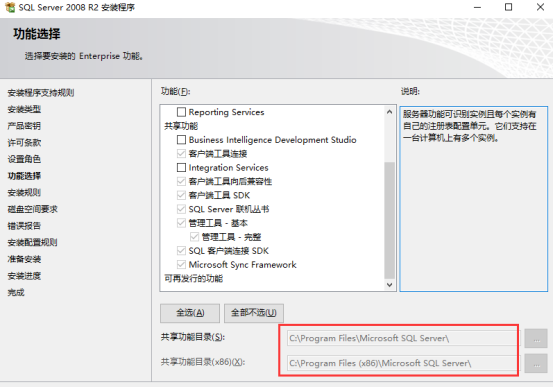
Task: Select the 产品密钥 step
Action: click(x=24, y=126)
